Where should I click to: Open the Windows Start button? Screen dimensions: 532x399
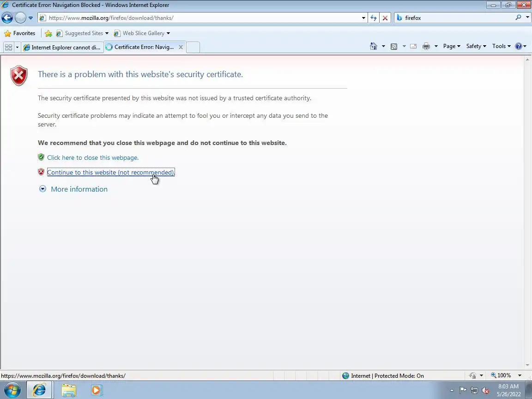[12, 390]
